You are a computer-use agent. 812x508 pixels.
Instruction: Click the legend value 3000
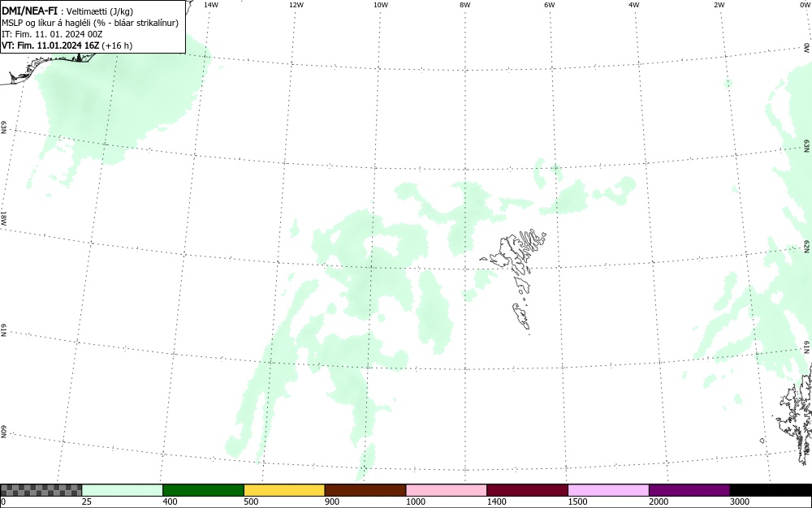tap(740, 502)
